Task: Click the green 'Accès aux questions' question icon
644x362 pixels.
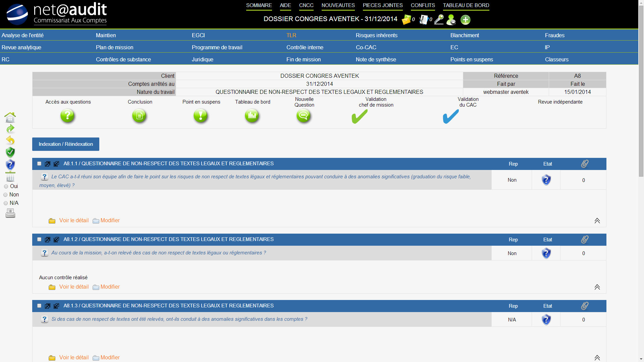Action: pos(67,116)
